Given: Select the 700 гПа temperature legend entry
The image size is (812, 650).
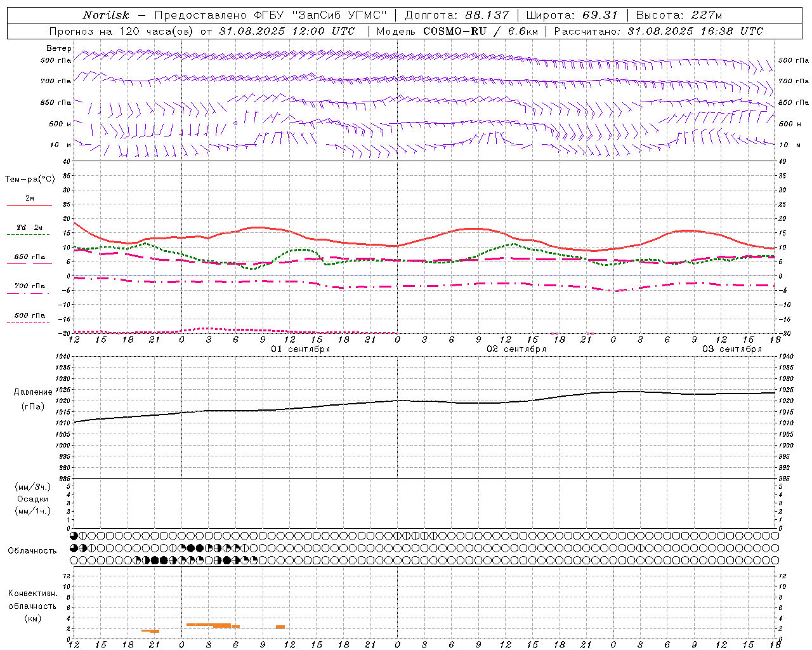Looking at the screenshot, I should point(30,286).
